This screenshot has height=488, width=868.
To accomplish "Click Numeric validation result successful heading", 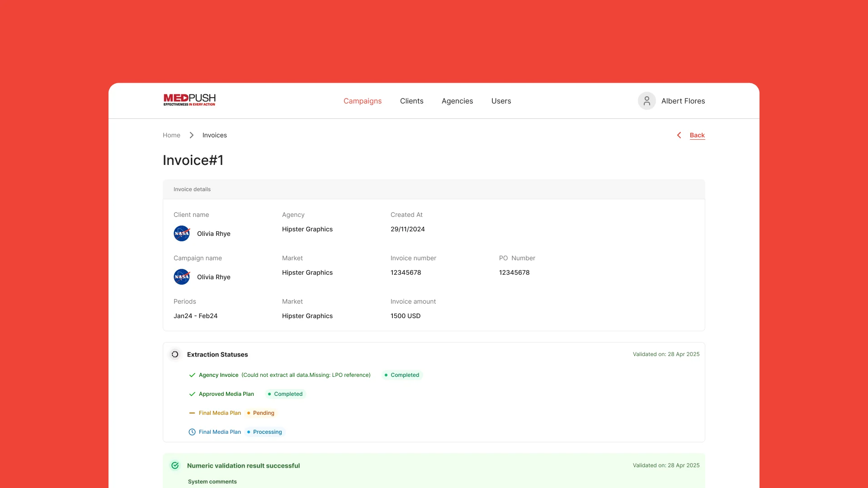I will tap(244, 466).
